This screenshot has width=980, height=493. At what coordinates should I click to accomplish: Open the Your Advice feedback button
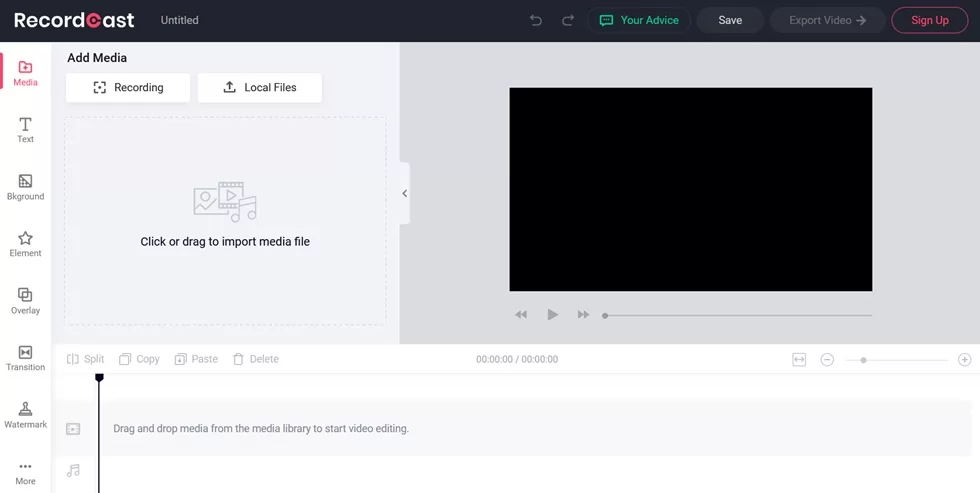[x=639, y=20]
